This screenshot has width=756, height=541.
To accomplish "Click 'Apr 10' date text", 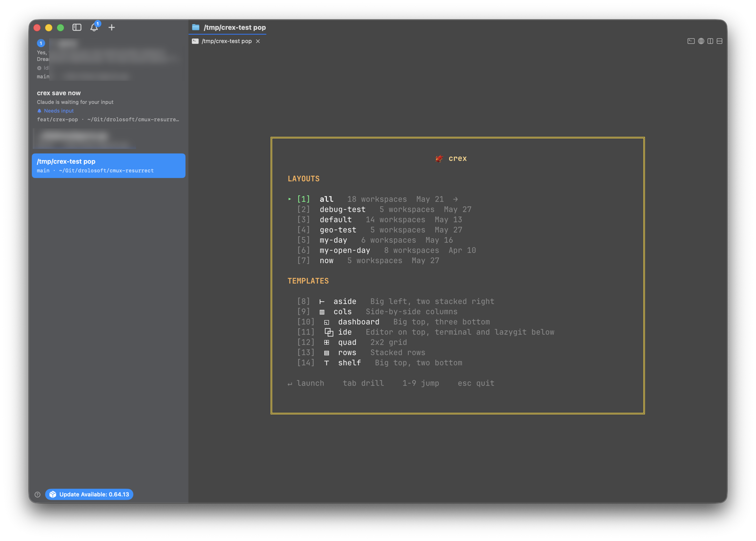I will click(462, 251).
